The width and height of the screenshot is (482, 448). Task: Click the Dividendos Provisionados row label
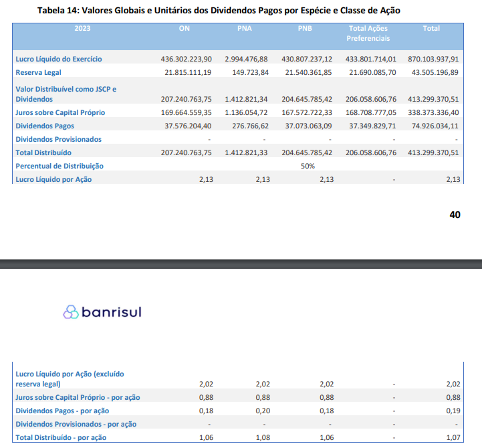point(58,139)
